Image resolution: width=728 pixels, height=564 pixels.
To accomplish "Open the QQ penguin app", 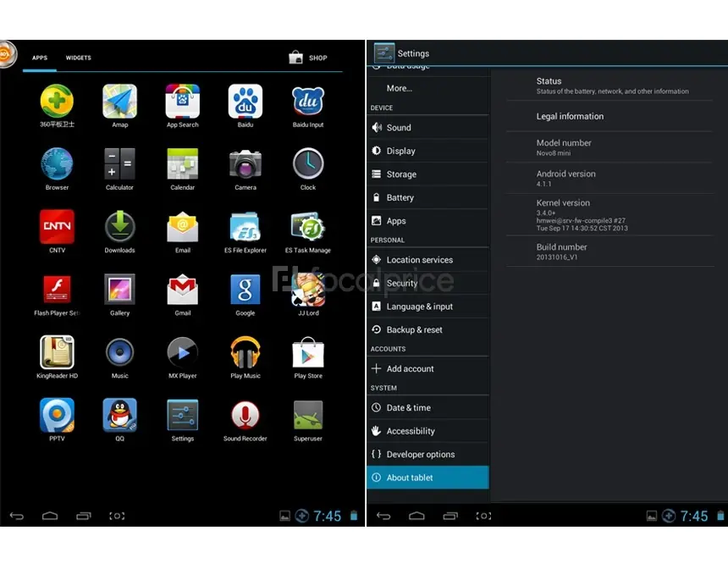I will coord(120,414).
